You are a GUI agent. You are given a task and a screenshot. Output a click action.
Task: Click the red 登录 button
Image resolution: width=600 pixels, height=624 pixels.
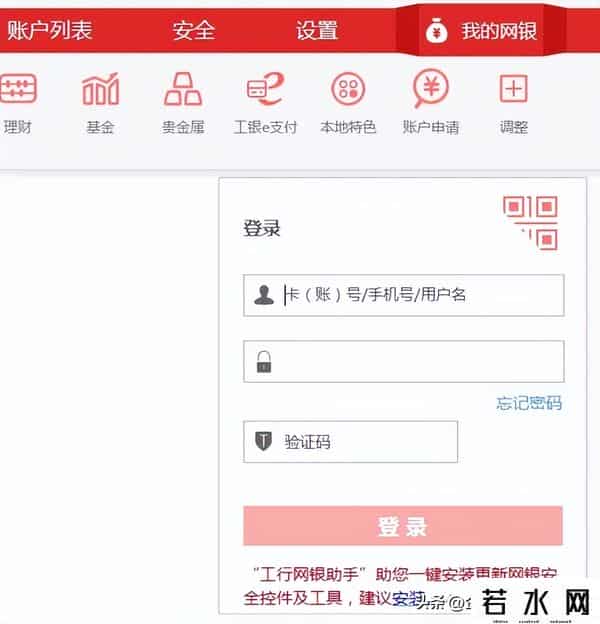403,526
